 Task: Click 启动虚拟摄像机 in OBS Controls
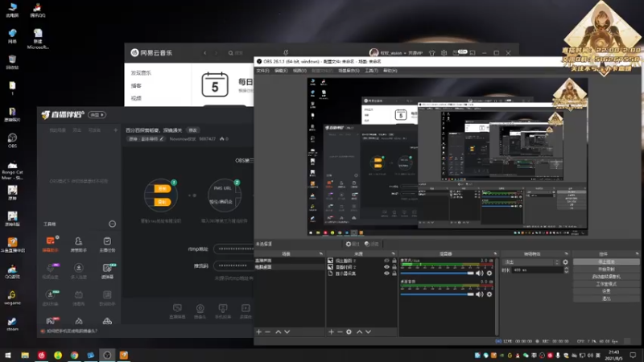coord(606,277)
